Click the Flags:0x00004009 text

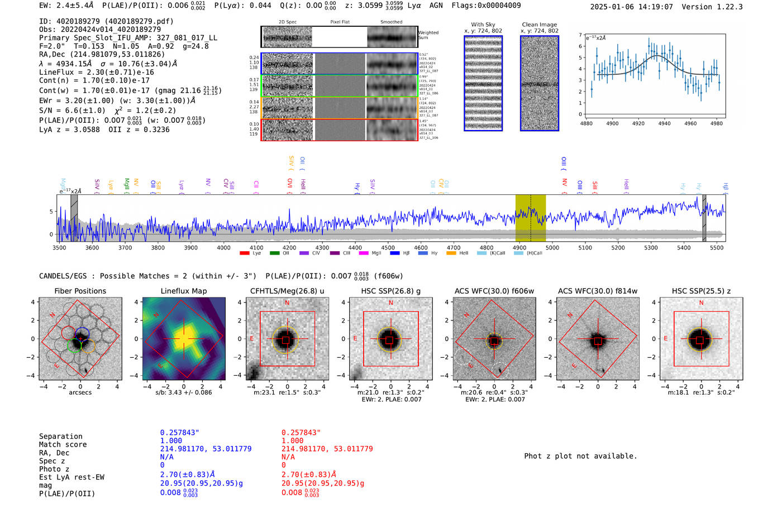486,6
